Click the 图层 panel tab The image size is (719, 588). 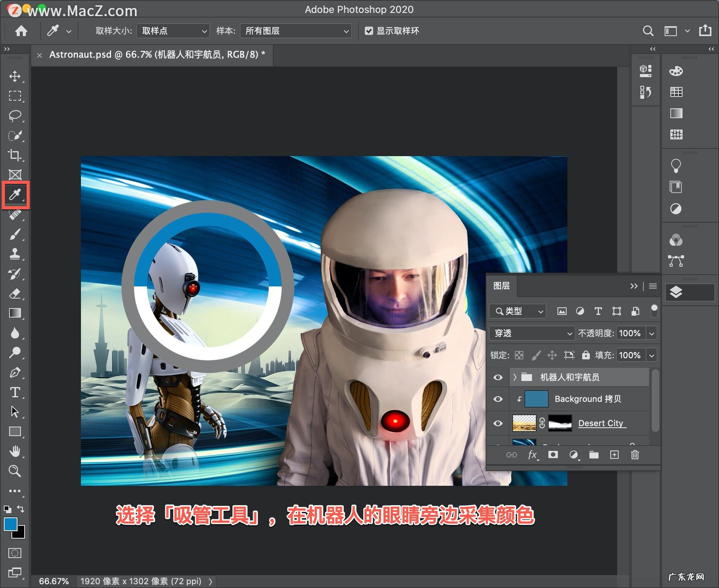pyautogui.click(x=501, y=286)
